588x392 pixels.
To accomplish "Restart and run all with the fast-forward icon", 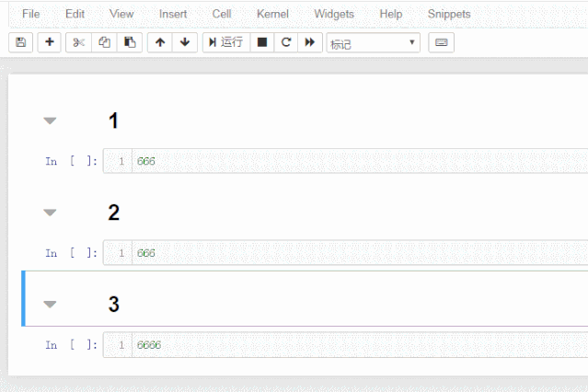I will pyautogui.click(x=310, y=42).
